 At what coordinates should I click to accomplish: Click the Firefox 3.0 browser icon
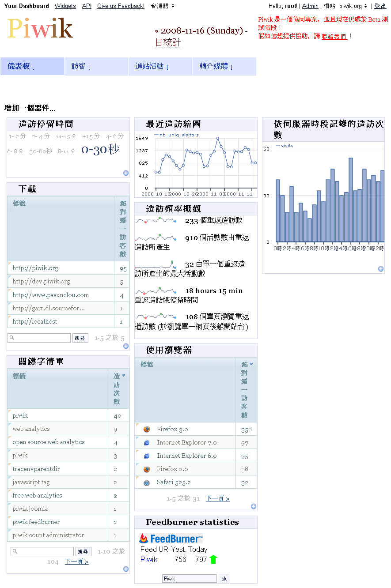coord(147,429)
